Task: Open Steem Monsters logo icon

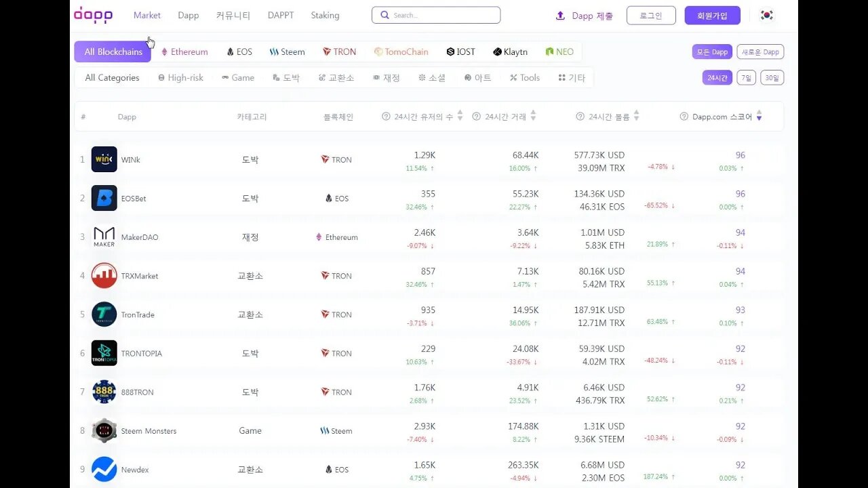Action: (104, 430)
